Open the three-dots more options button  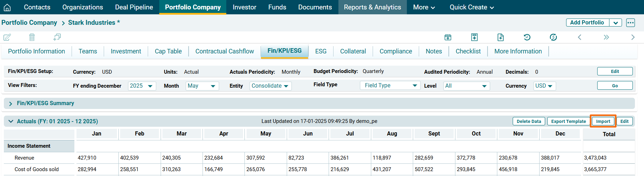[630, 23]
